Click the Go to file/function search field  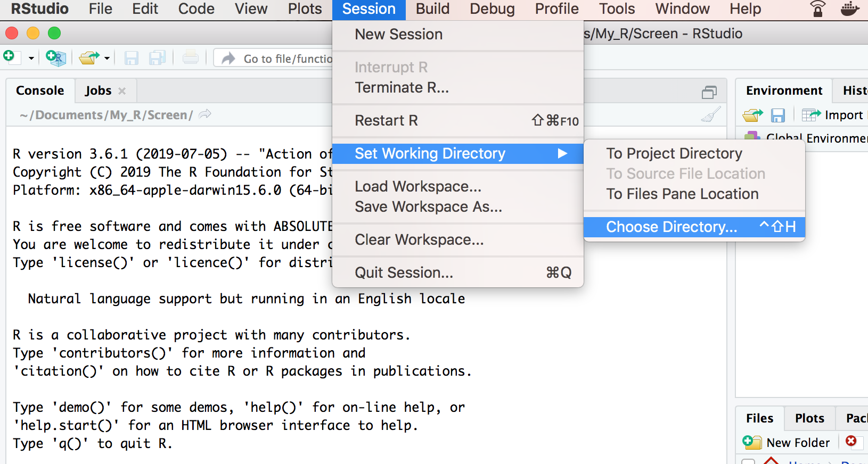(286, 59)
